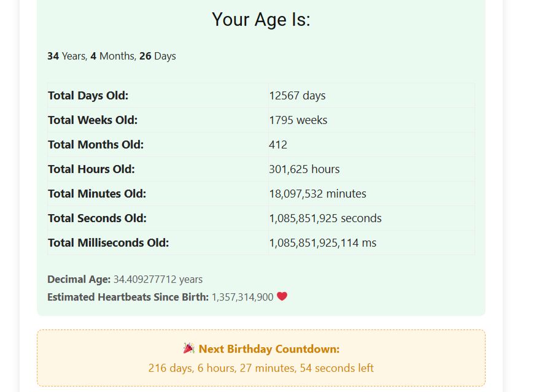This screenshot has width=550, height=392.
Task: Click the 1795 weeks value
Action: 298,120
